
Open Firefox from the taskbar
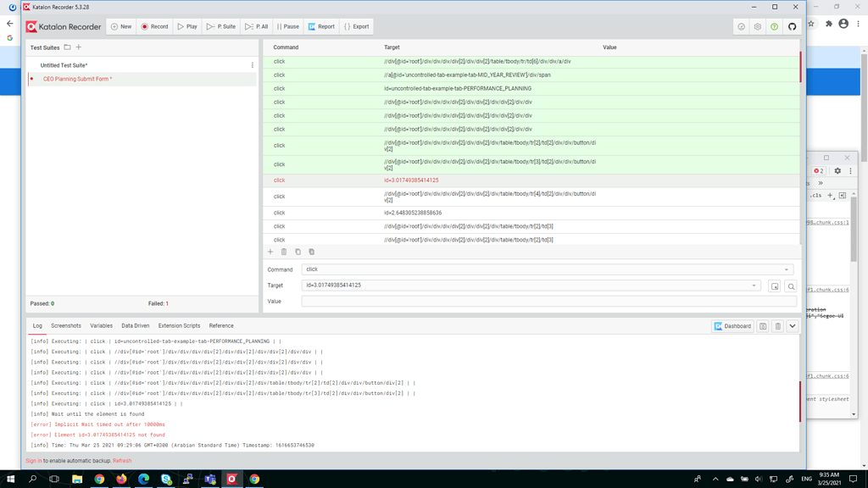(x=121, y=480)
